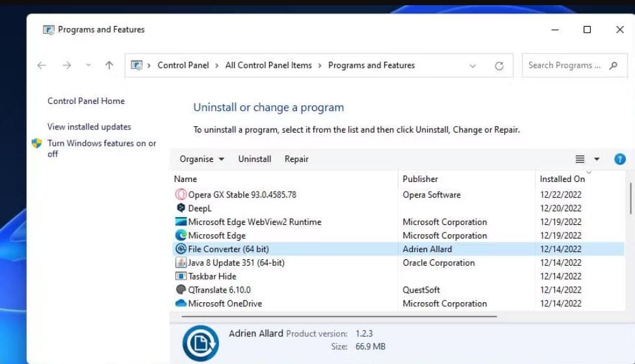Click the Microsoft OneDrive cloud icon
Image resolution: width=635 pixels, height=364 pixels.
pos(181,304)
